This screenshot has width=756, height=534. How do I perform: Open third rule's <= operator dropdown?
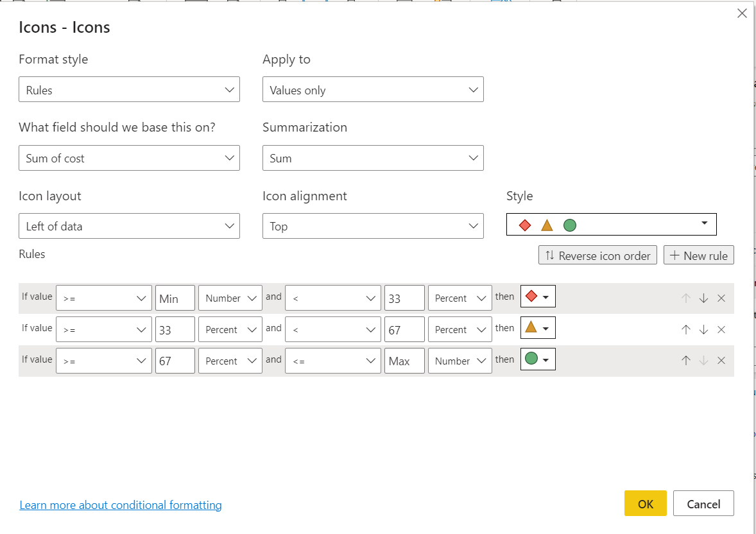tap(332, 360)
